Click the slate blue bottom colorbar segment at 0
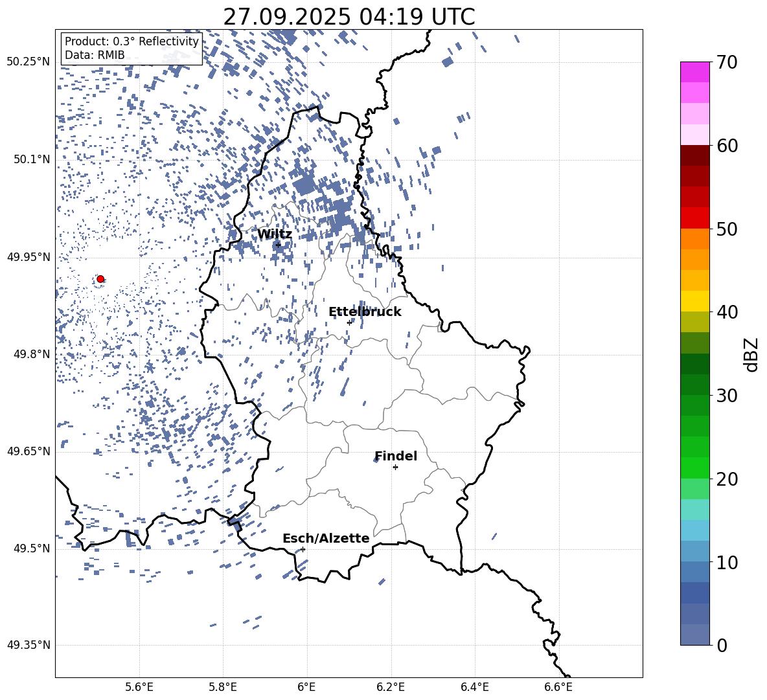767x700 pixels. (695, 635)
